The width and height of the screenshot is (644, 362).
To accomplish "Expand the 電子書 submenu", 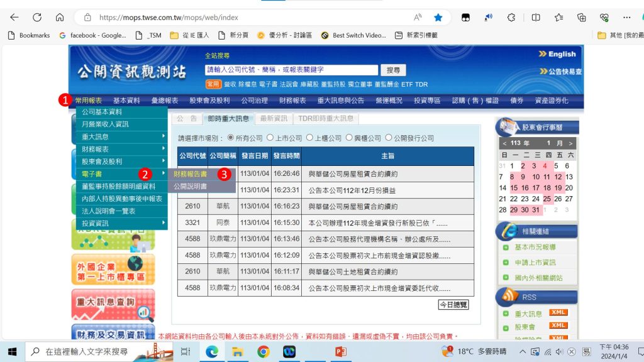I will click(x=122, y=174).
